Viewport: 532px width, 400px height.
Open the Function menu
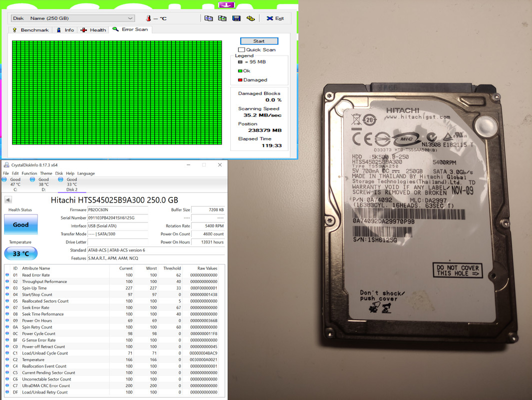coord(29,173)
